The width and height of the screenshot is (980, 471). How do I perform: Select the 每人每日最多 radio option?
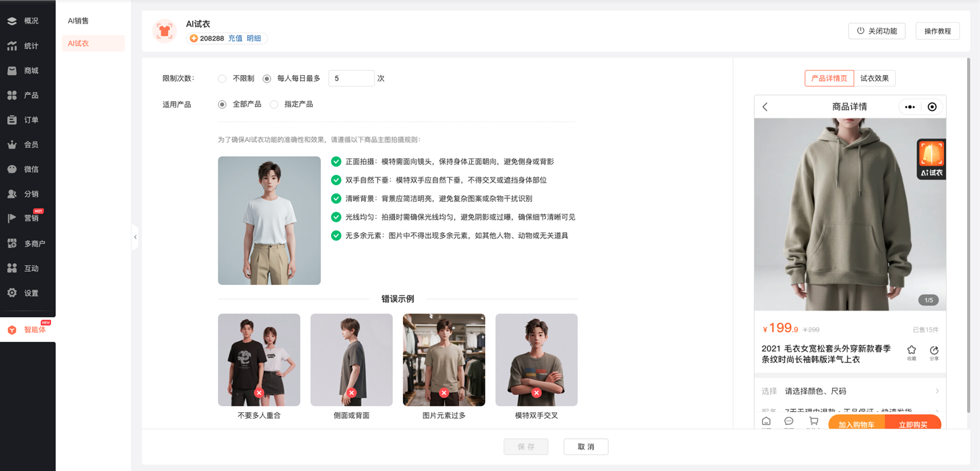pyautogui.click(x=267, y=79)
